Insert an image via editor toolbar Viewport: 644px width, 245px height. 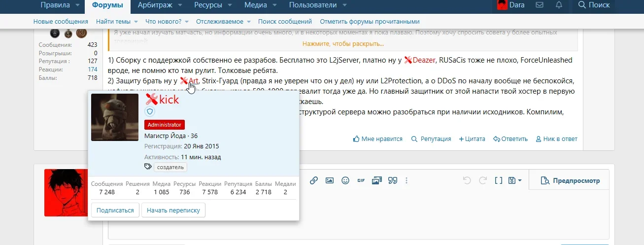330,180
